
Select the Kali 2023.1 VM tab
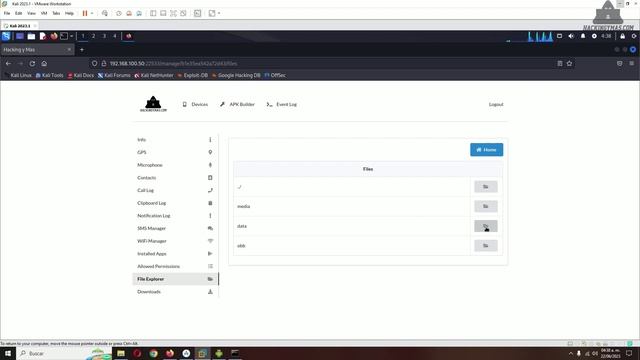tap(19, 26)
